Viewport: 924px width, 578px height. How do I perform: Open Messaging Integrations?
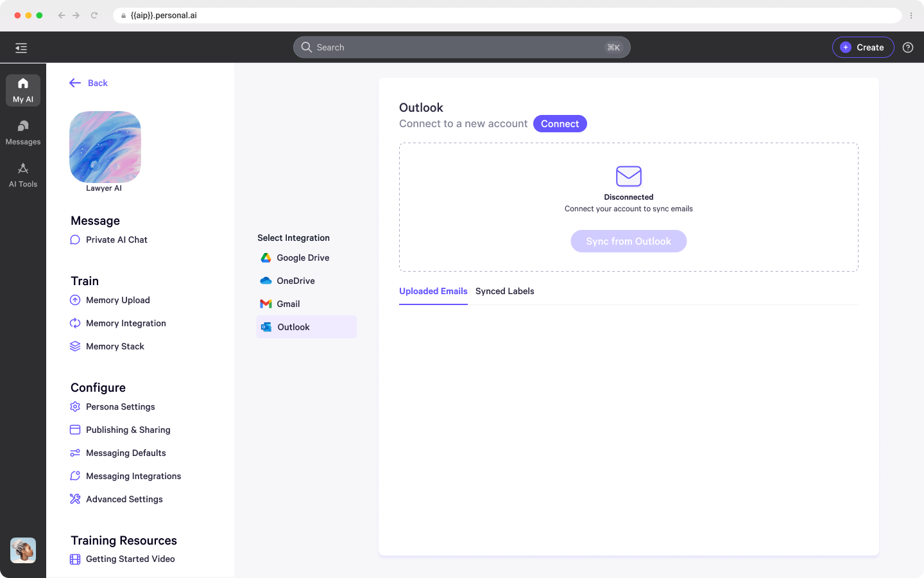[x=126, y=476]
